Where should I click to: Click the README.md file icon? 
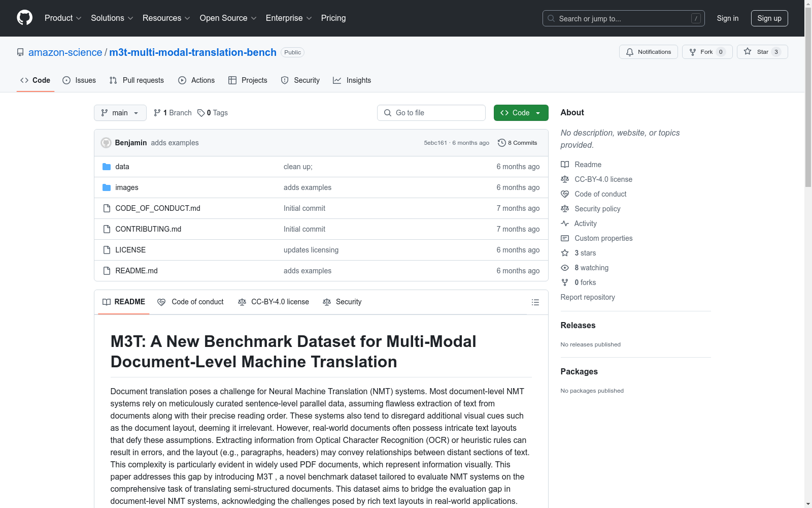pyautogui.click(x=107, y=271)
